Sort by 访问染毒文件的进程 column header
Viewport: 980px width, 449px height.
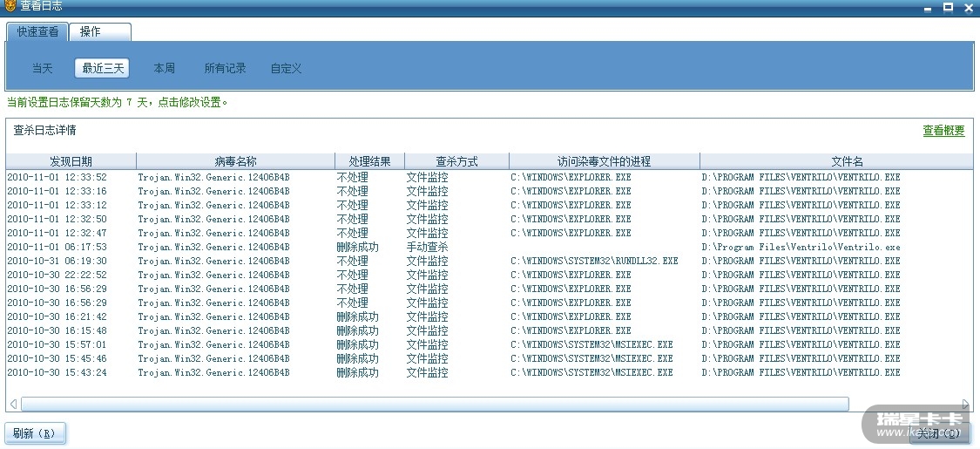click(605, 161)
